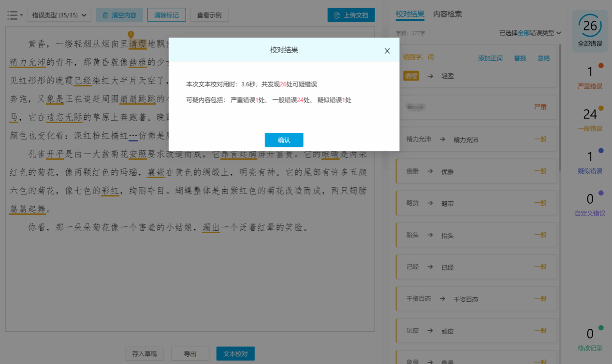Click the 导出 button
This screenshot has width=612, height=364.
(190, 354)
